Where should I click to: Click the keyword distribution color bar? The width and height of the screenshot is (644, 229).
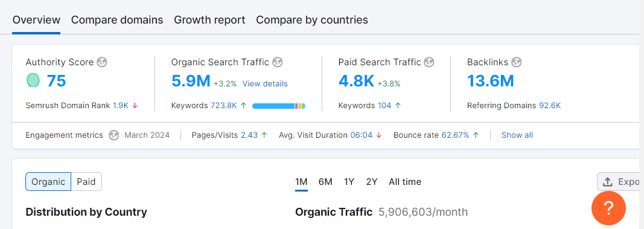[279, 106]
